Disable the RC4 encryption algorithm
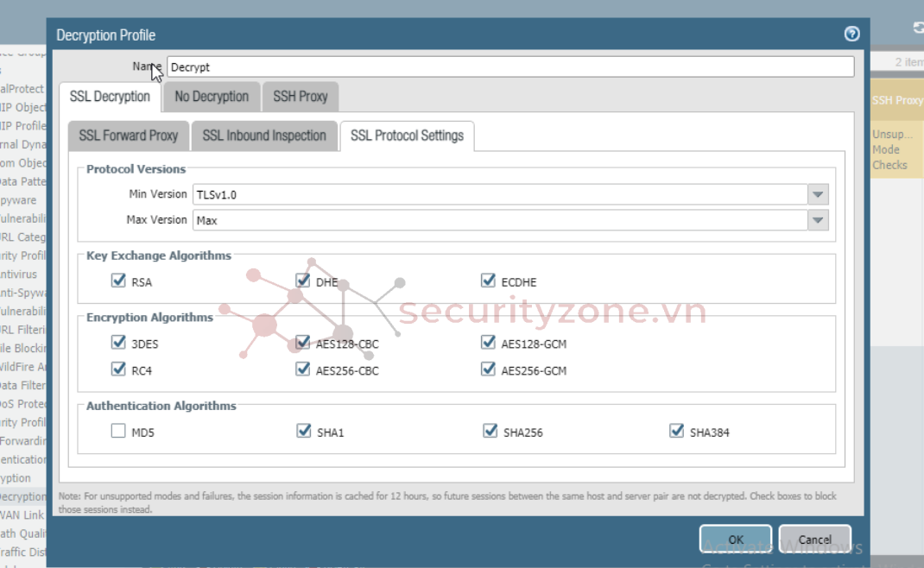 click(x=118, y=369)
